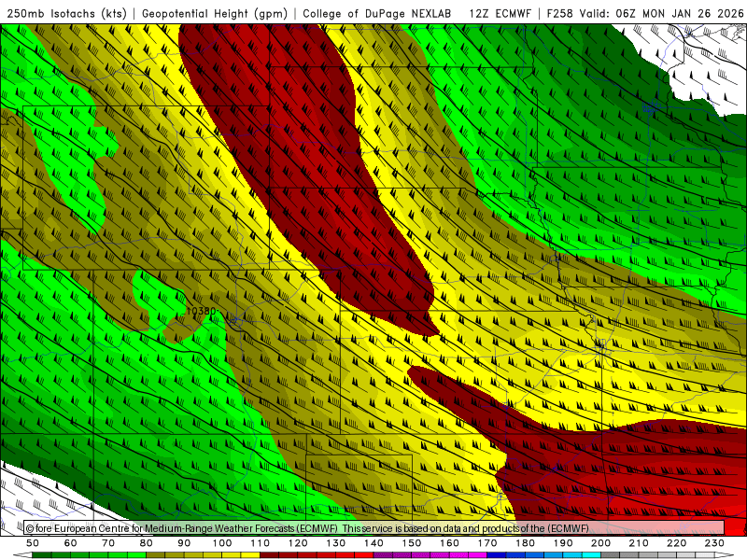
Task: Click the ECMWF copyright notice banner
Action: (x=374, y=528)
